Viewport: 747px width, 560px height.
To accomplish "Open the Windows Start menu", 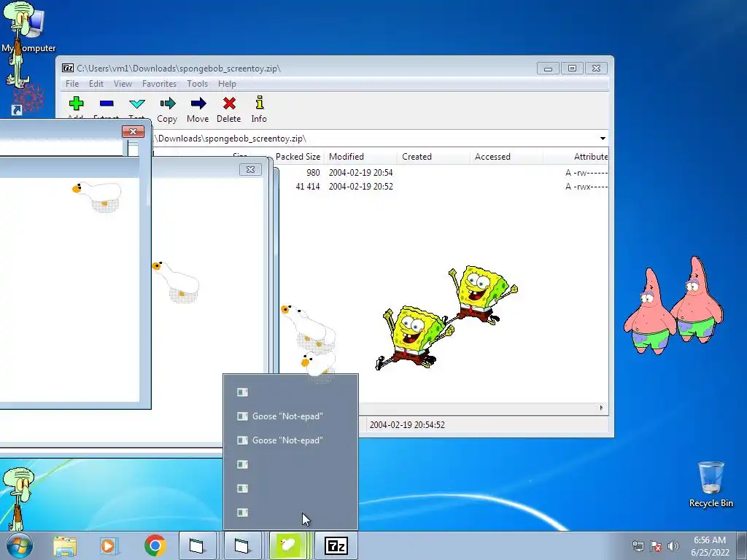I will point(19,545).
